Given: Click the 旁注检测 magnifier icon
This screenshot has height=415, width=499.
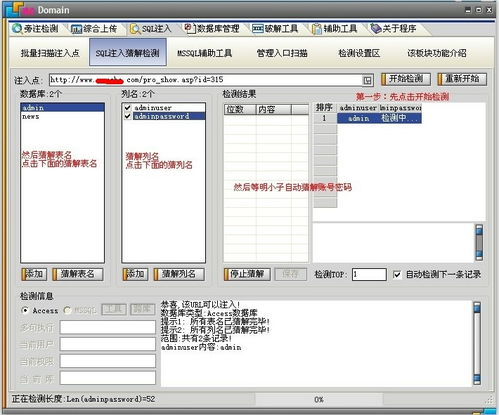Looking at the screenshot, I should pyautogui.click(x=16, y=29).
